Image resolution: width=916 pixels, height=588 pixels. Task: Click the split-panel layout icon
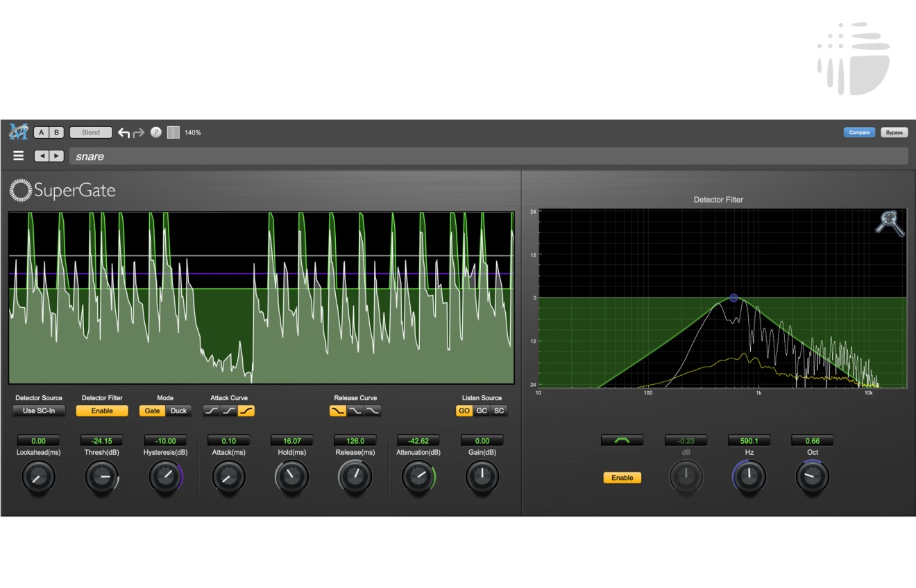tap(173, 132)
